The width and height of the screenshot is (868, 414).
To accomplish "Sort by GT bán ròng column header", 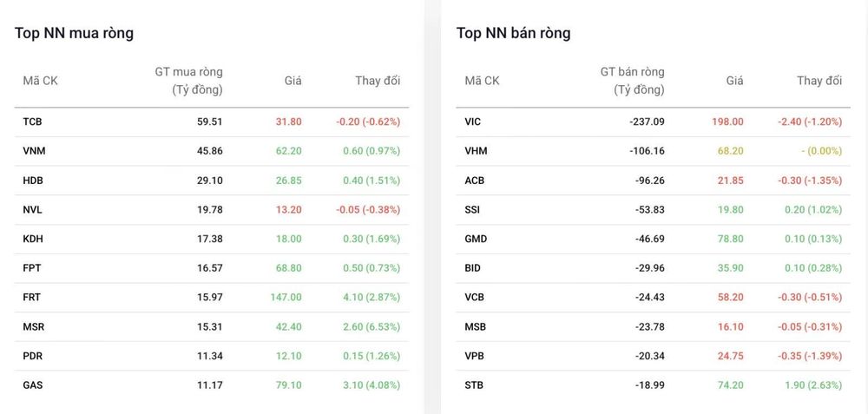I will coord(632,81).
